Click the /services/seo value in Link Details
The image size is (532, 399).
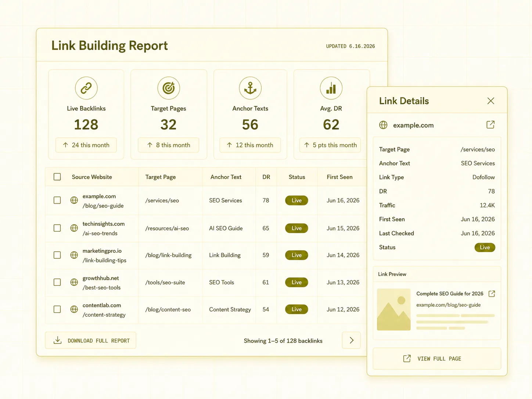coord(478,150)
